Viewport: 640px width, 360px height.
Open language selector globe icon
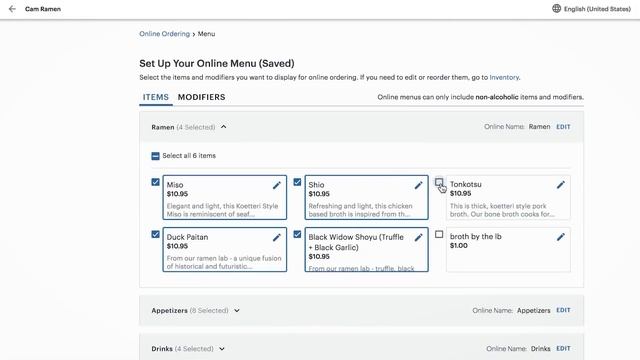pos(556,9)
